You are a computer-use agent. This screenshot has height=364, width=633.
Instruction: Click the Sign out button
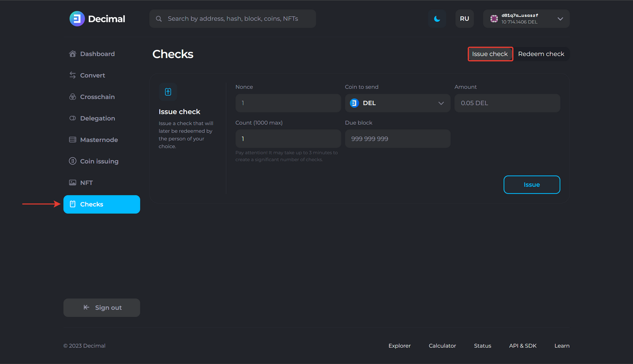click(102, 308)
